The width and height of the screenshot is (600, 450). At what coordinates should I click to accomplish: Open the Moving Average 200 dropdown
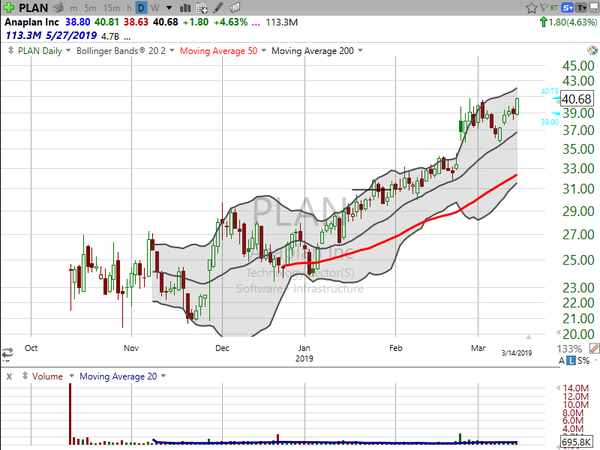point(360,50)
